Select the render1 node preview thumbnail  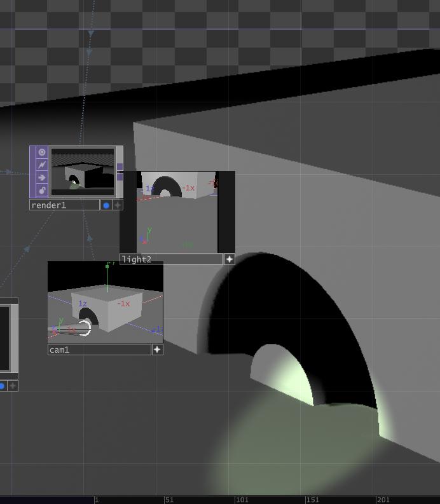tap(83, 172)
